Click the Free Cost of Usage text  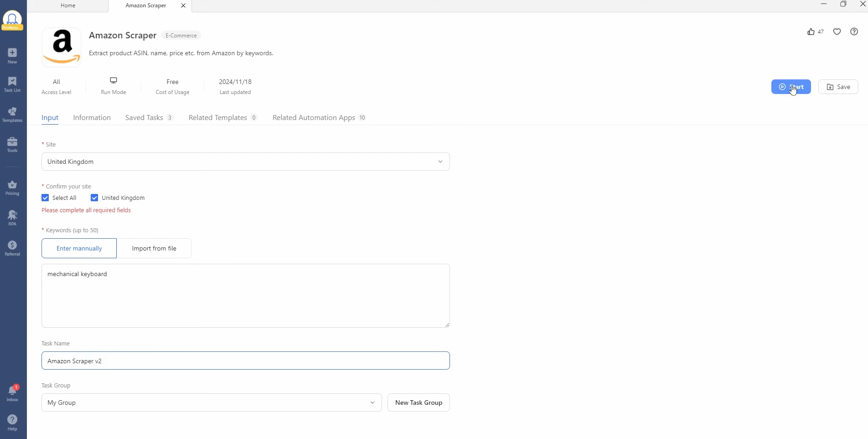pyautogui.click(x=172, y=82)
